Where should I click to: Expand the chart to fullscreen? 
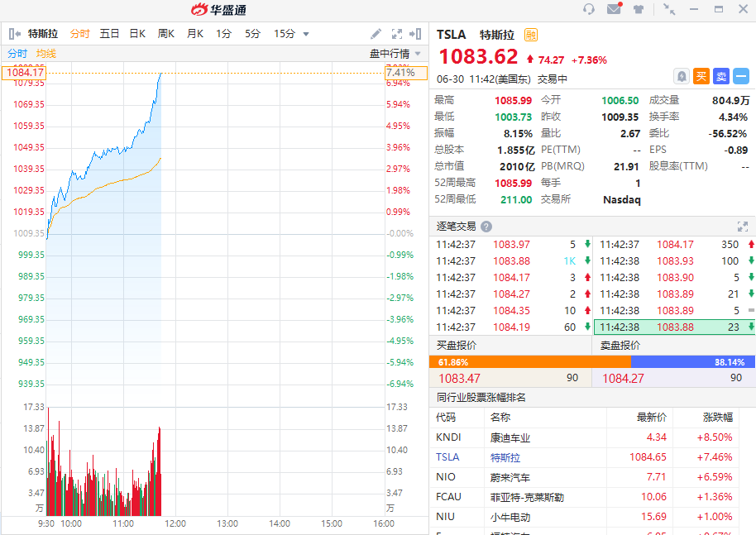point(397,34)
